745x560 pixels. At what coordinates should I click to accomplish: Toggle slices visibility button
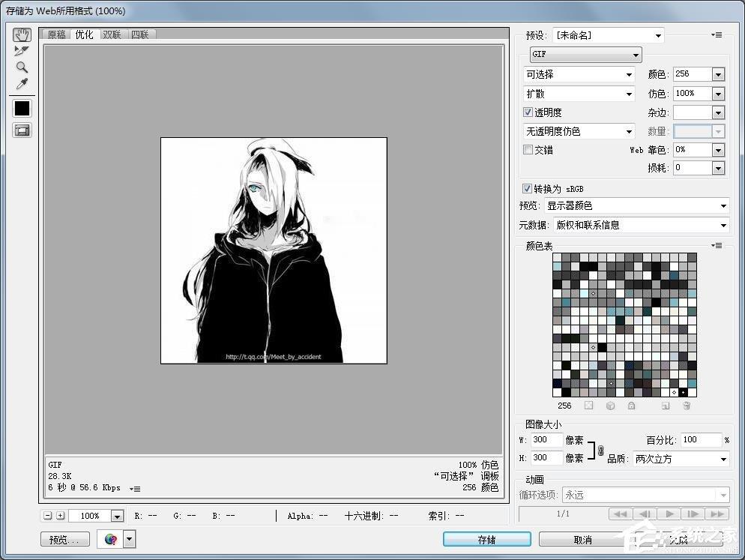pyautogui.click(x=22, y=130)
